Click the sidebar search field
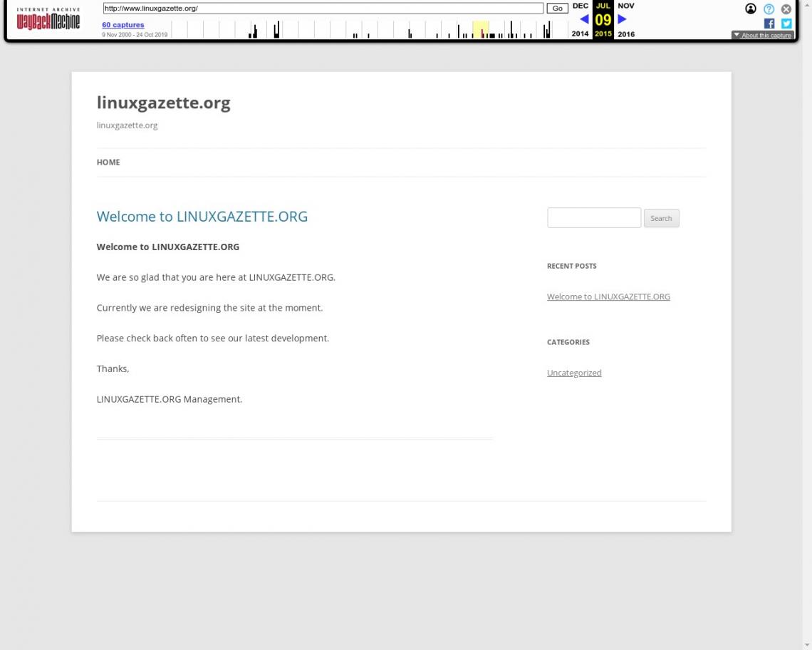This screenshot has height=650, width=812. click(594, 217)
